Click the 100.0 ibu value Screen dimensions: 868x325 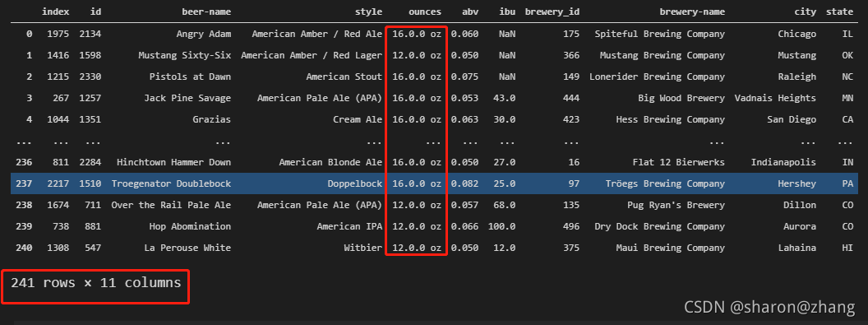tap(501, 226)
